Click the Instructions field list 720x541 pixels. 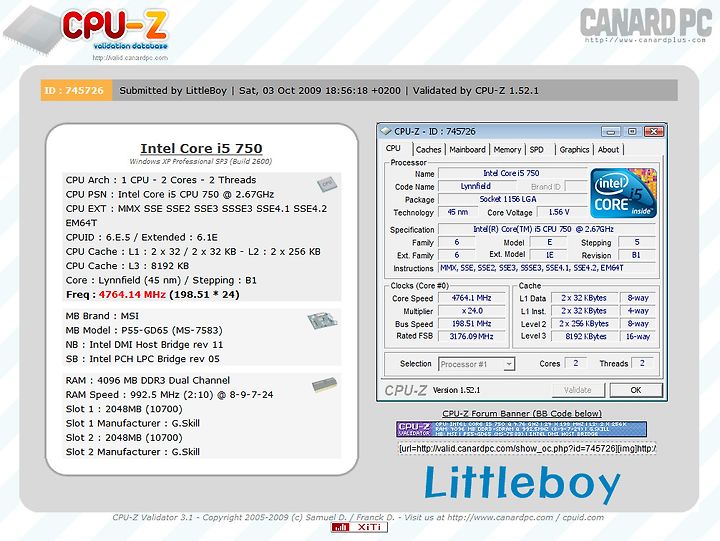pyautogui.click(x=547, y=268)
